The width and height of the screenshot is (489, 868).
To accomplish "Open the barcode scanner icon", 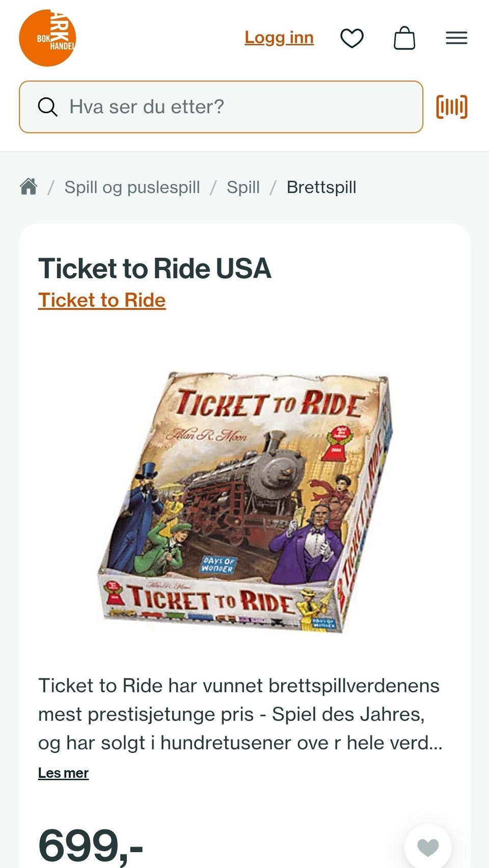I will [x=452, y=107].
